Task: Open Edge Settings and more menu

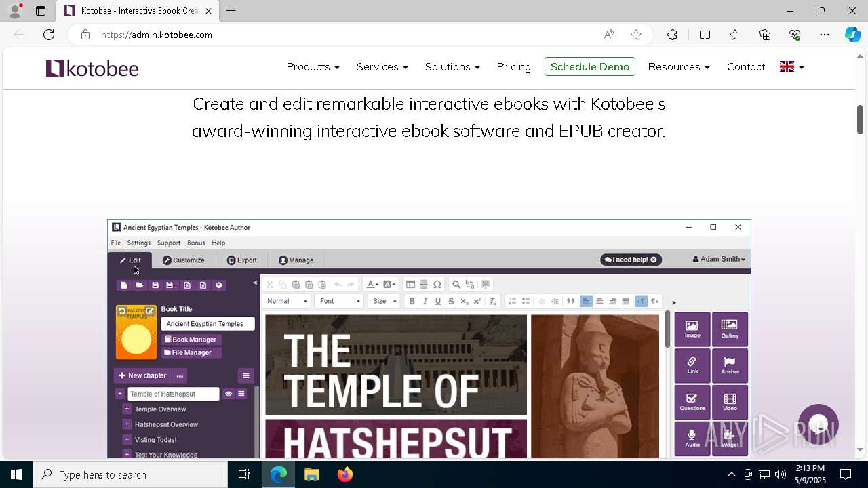Action: click(825, 35)
